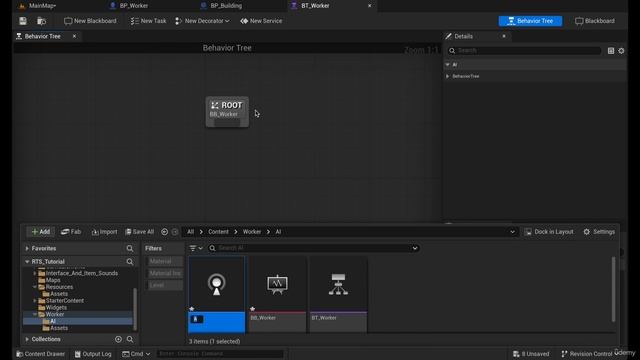640x360 pixels.
Task: Click Content in the path breadcrumb
Action: (218, 232)
